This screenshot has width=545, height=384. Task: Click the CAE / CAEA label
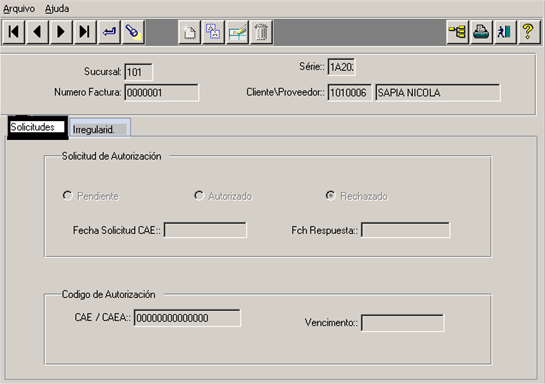[103, 317]
